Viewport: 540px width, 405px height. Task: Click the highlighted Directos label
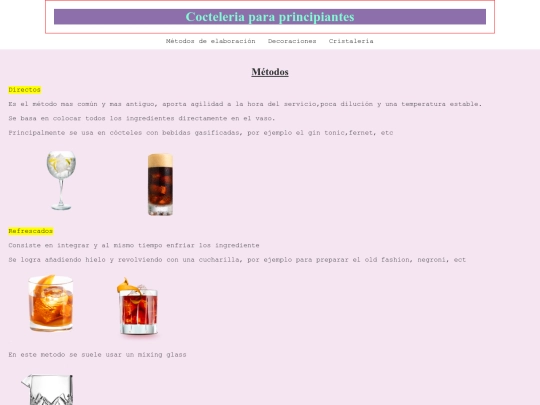point(24,90)
